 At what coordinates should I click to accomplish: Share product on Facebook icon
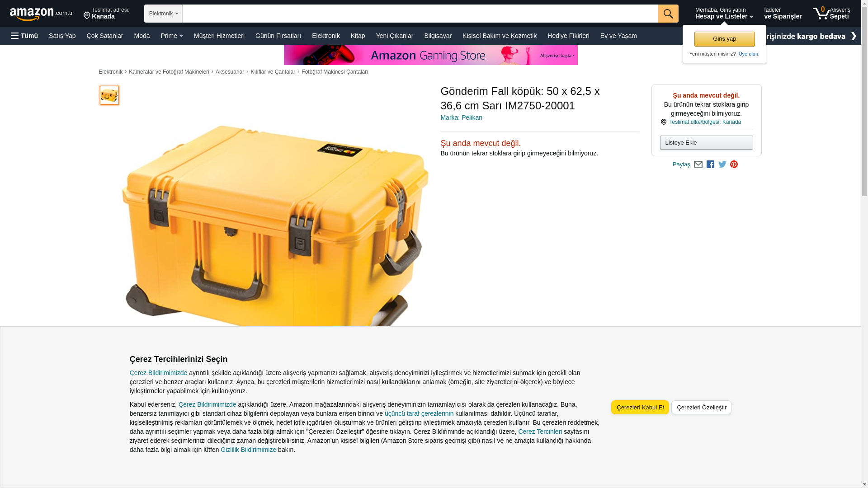pyautogui.click(x=710, y=164)
